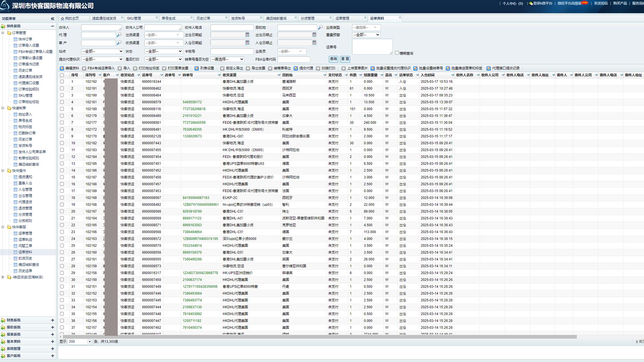Check the row checkbox for waybill 6600016344
644x362 pixels.
click(x=62, y=81)
